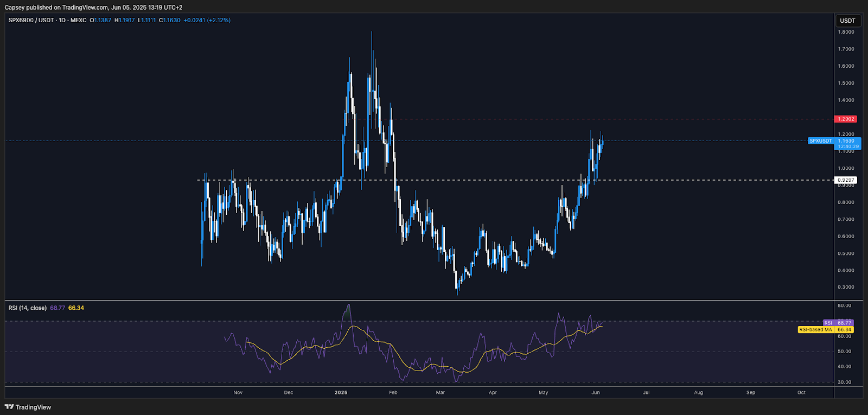The width and height of the screenshot is (868, 415).
Task: Click the red 1.2902 price label
Action: coord(846,119)
